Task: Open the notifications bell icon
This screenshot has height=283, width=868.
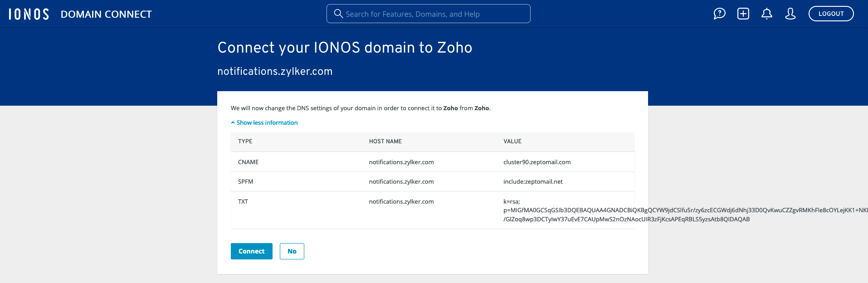Action: click(767, 14)
